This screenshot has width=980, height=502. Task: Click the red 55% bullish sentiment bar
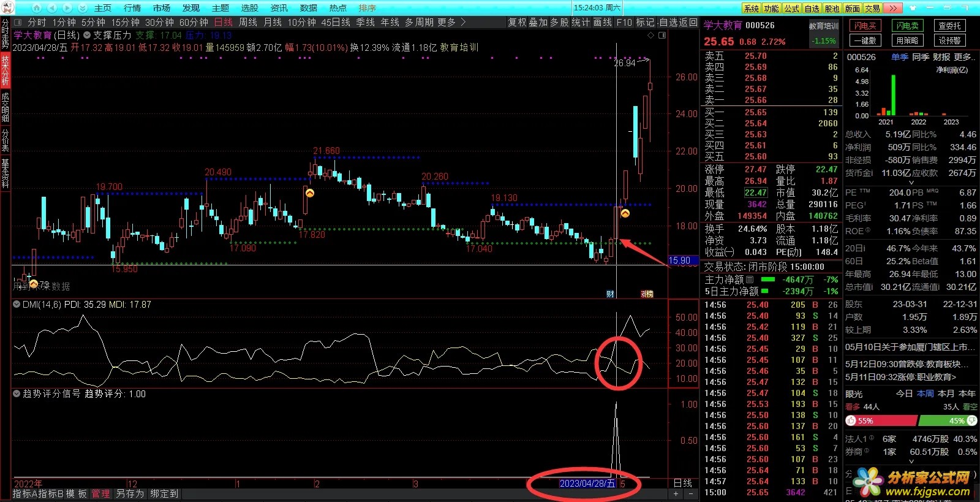[881, 420]
